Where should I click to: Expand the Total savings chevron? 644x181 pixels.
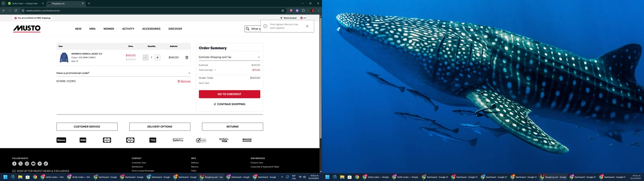(215, 70)
